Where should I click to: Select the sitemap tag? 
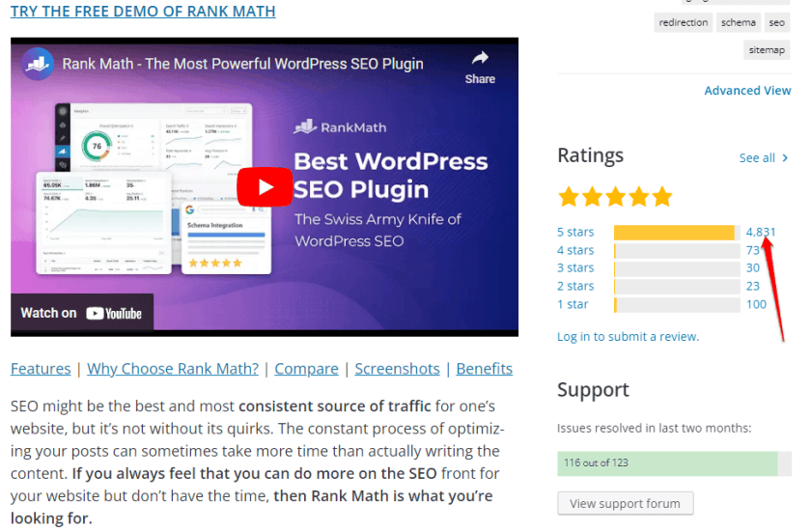click(x=767, y=50)
